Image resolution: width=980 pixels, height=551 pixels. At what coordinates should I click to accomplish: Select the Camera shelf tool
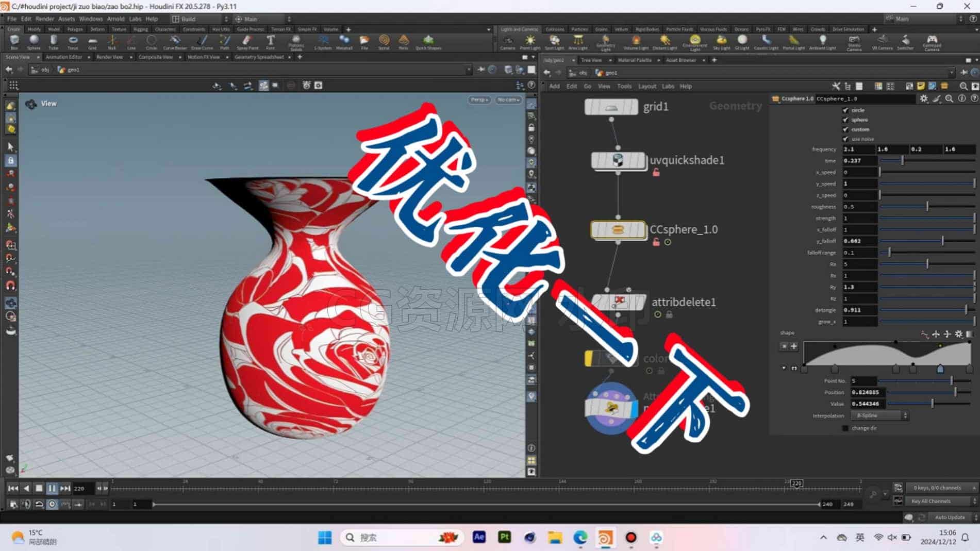coord(508,43)
